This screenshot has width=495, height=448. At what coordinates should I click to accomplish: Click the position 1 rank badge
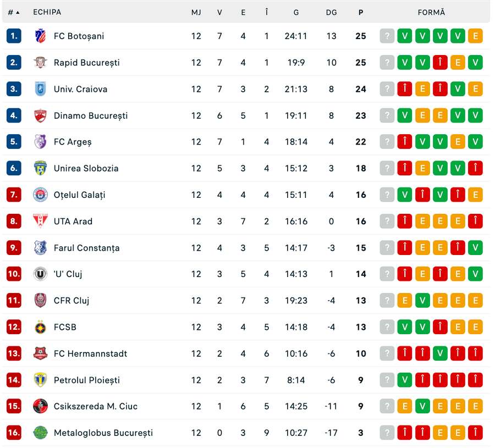(x=14, y=36)
